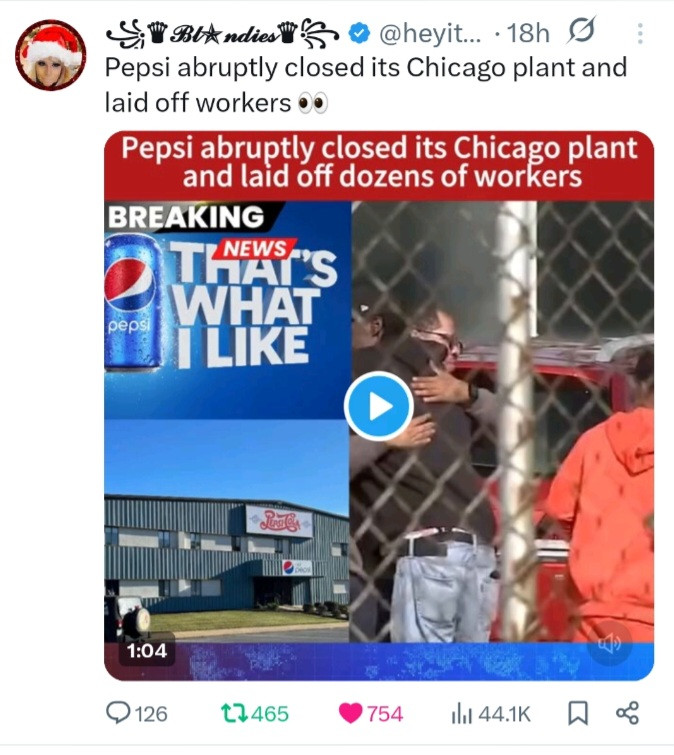Open the poster's Santa hat profile avatar
This screenshot has height=755, width=674.
[x=51, y=55]
